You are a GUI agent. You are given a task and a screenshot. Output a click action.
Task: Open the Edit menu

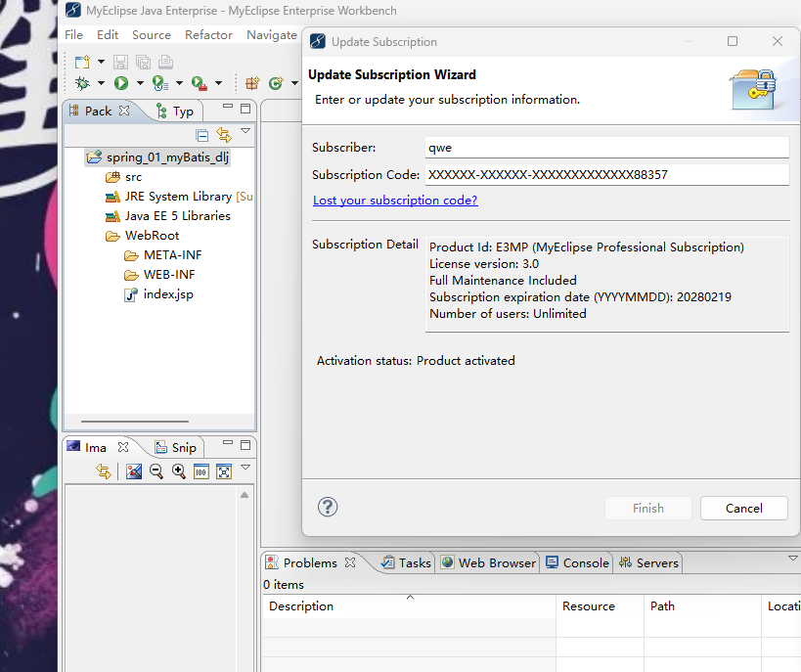pyautogui.click(x=108, y=35)
